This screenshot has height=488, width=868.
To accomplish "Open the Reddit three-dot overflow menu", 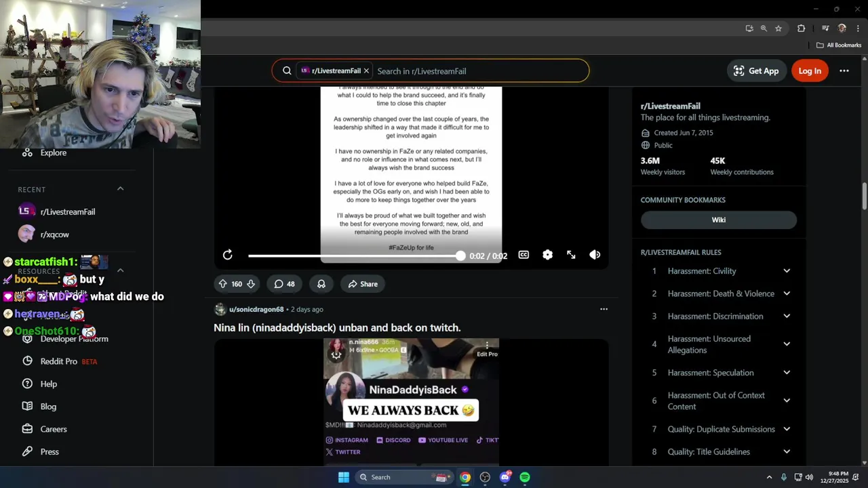I will 844,70.
